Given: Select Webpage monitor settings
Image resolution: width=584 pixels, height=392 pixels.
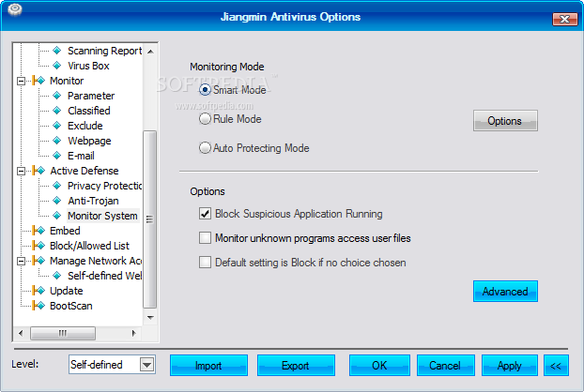Looking at the screenshot, I should pos(89,141).
